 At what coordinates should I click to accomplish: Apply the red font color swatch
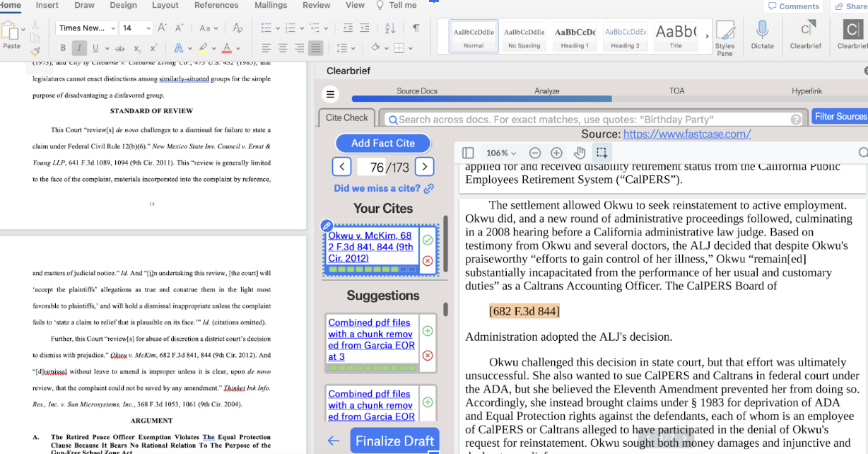coord(226,48)
